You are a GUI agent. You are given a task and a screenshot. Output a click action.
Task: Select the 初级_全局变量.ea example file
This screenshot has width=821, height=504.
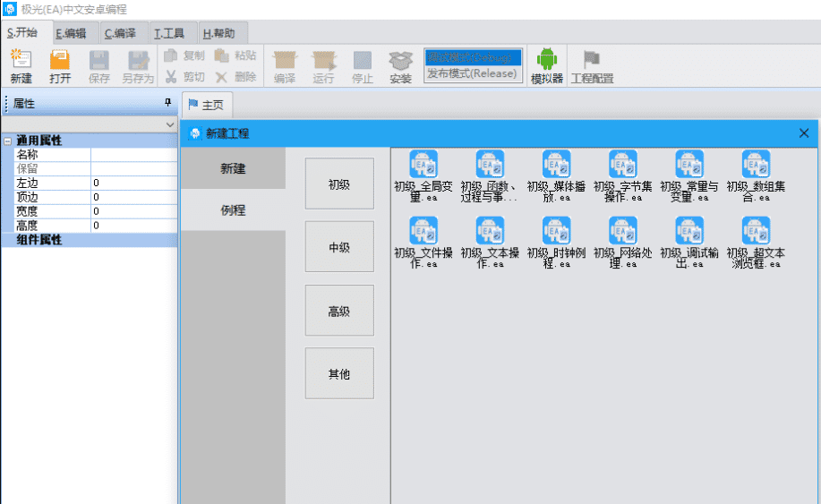[423, 175]
